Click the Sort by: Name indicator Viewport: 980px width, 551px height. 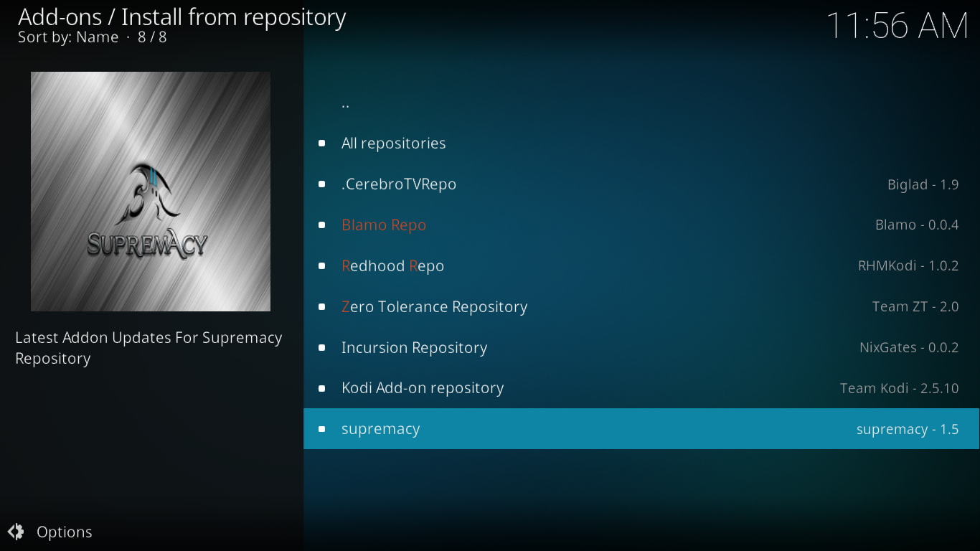tap(68, 37)
